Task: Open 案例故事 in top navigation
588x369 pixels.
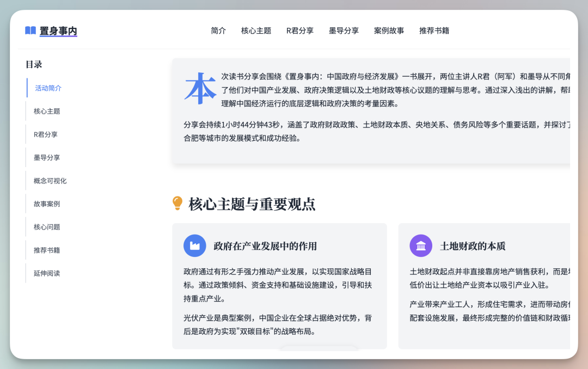Action: tap(389, 30)
